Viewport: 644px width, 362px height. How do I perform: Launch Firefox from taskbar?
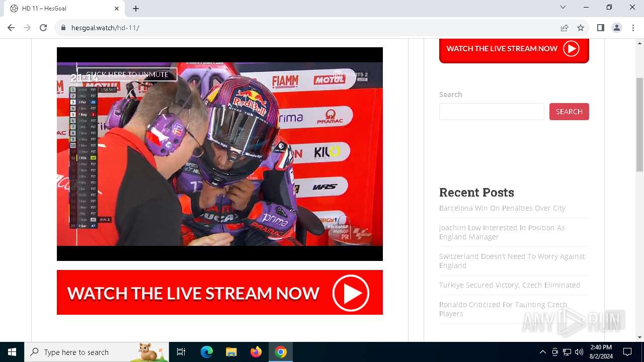256,352
